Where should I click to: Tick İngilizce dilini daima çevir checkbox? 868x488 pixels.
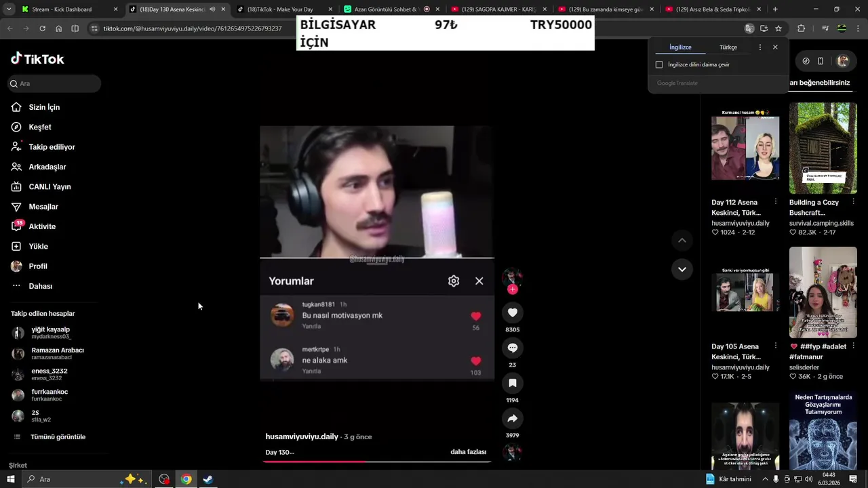point(659,64)
